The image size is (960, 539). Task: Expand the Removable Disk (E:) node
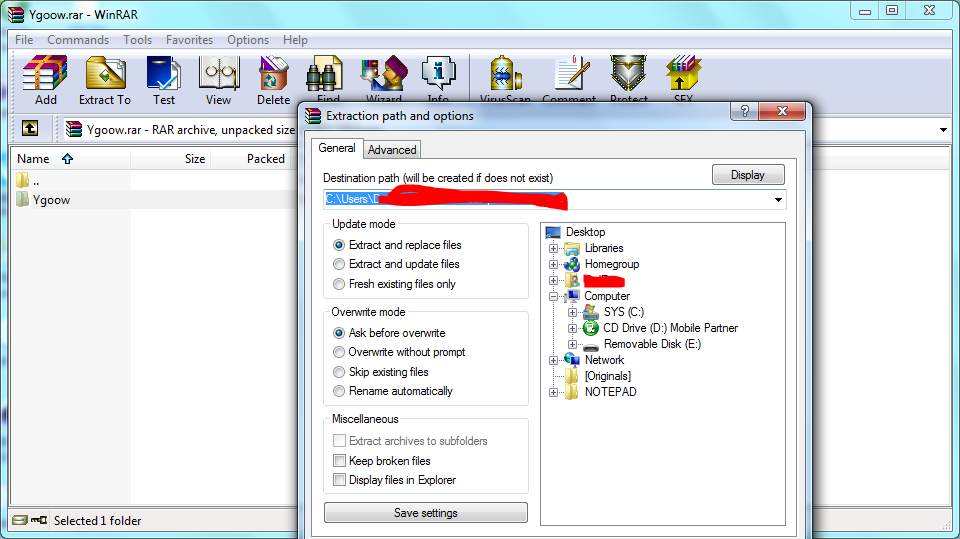(572, 344)
